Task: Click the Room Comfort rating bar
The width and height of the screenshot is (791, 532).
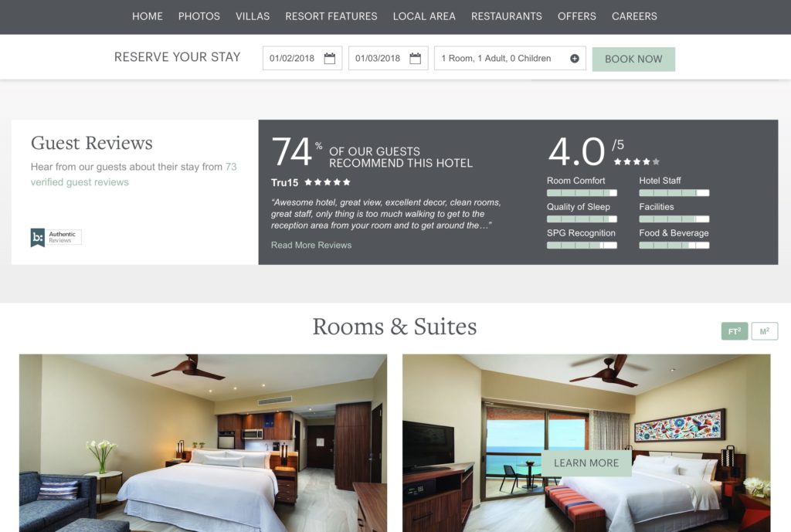Action: tap(582, 193)
